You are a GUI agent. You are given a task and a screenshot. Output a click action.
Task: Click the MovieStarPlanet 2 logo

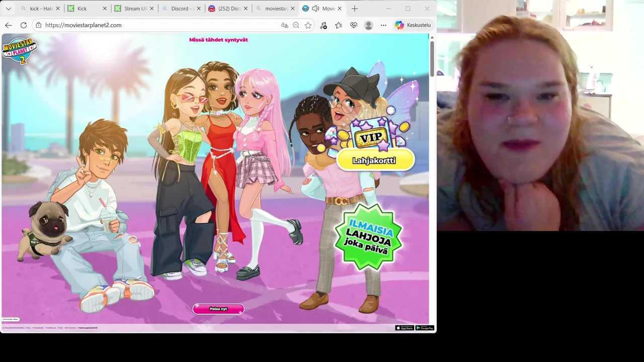(x=19, y=51)
